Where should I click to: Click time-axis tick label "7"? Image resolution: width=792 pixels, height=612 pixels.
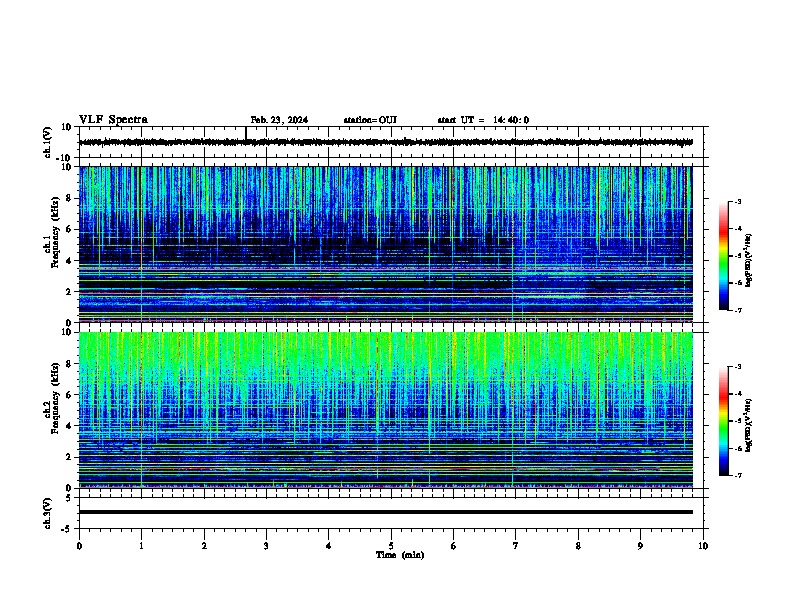516,546
